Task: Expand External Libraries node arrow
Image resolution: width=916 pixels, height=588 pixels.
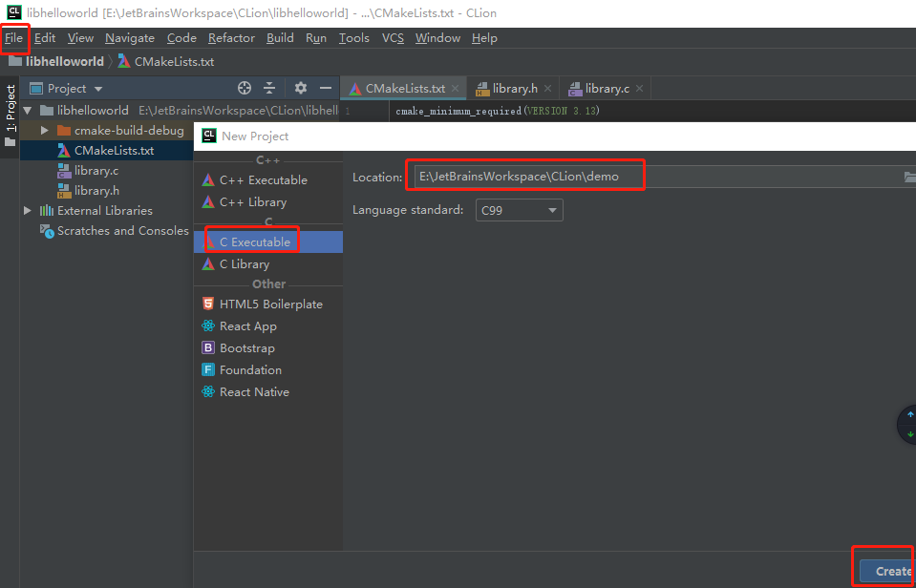Action: tap(27, 211)
